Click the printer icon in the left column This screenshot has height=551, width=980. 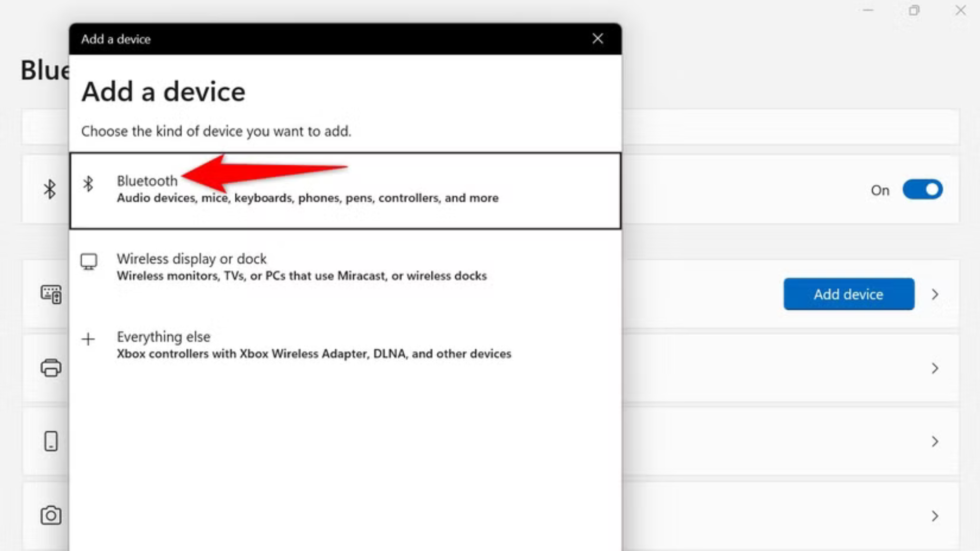click(51, 368)
